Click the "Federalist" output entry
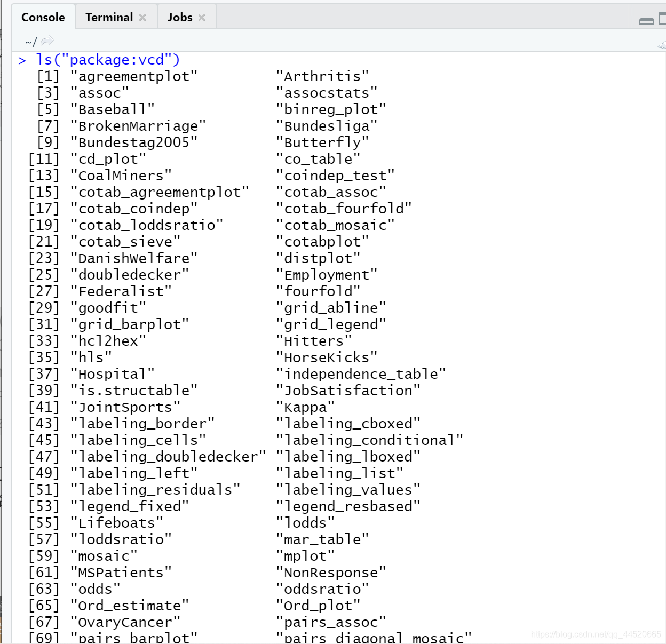Screen dimensions: 666x644 [x=121, y=291]
